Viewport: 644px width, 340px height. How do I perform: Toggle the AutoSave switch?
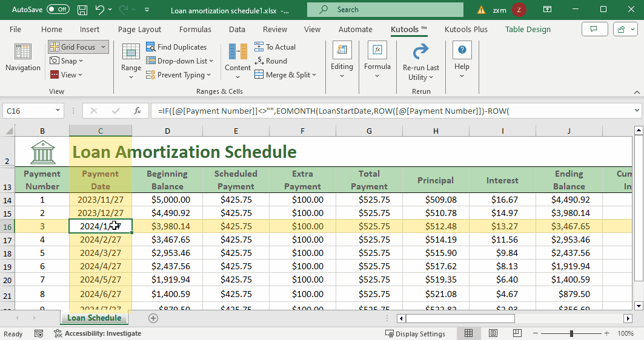tap(58, 10)
